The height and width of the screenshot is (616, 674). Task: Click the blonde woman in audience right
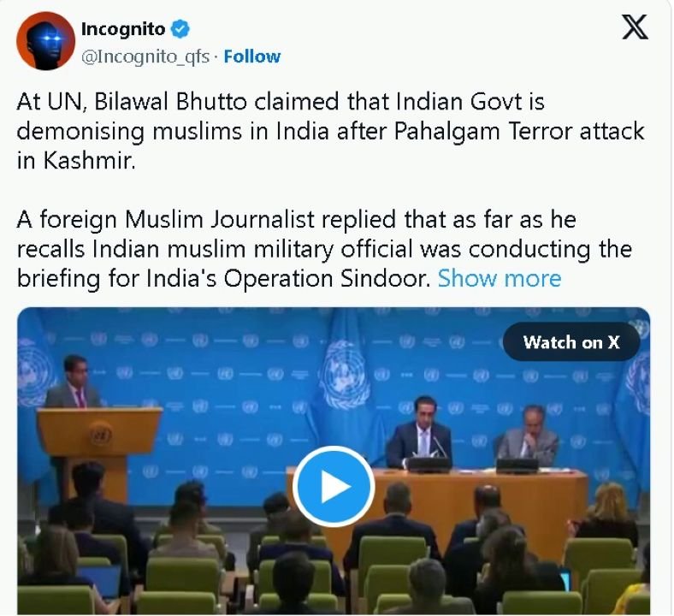click(x=608, y=513)
